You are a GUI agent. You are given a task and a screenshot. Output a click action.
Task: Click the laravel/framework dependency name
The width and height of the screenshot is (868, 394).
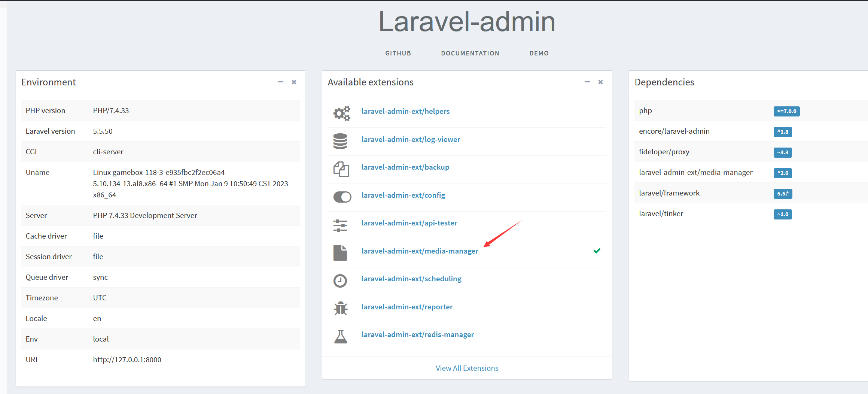click(x=669, y=193)
